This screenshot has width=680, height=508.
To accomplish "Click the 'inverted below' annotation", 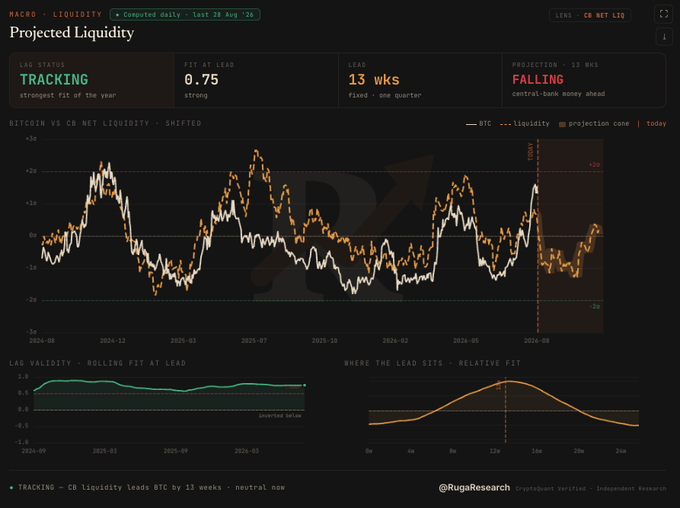I will coord(280,416).
